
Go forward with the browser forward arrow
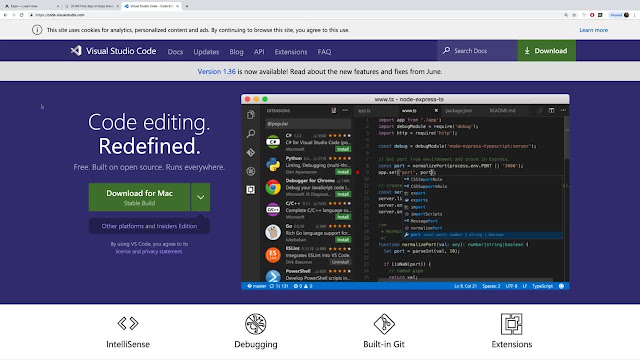tap(13, 15)
